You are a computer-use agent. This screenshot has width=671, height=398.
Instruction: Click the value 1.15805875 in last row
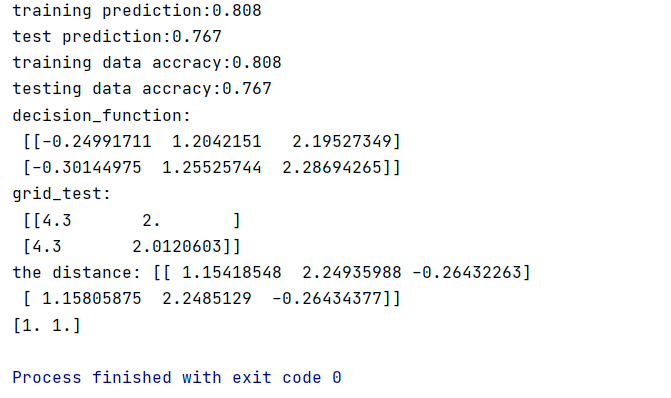tap(92, 299)
